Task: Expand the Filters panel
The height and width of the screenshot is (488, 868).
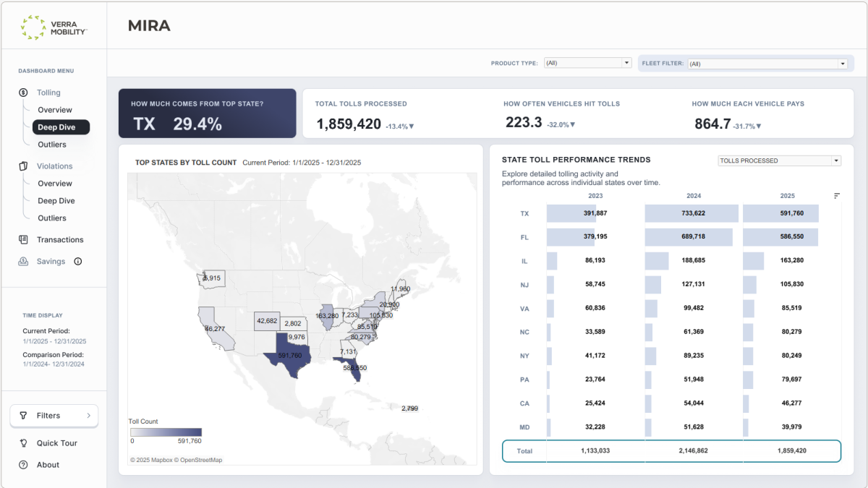Action: 54,416
